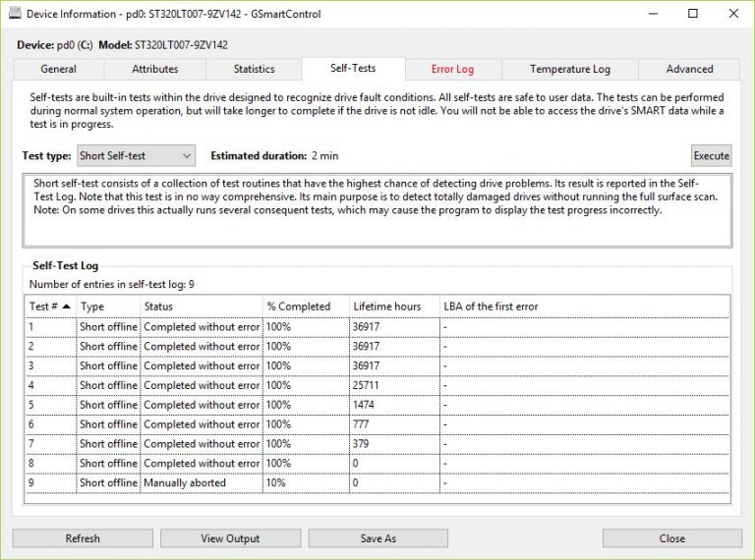Select the row with 25711 lifetime hours
Image resolution: width=755 pixels, height=560 pixels.
[x=377, y=385]
